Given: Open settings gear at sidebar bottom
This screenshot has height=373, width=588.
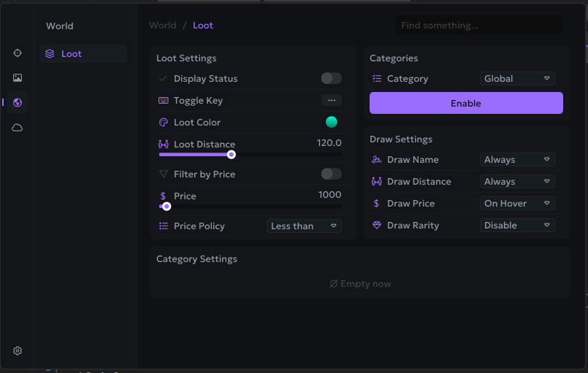Looking at the screenshot, I should [18, 350].
